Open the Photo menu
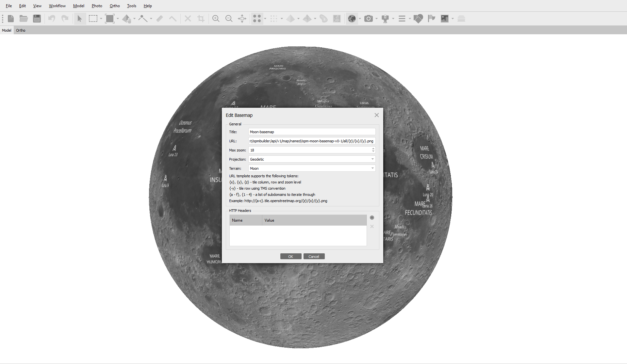The image size is (627, 364). click(x=97, y=6)
